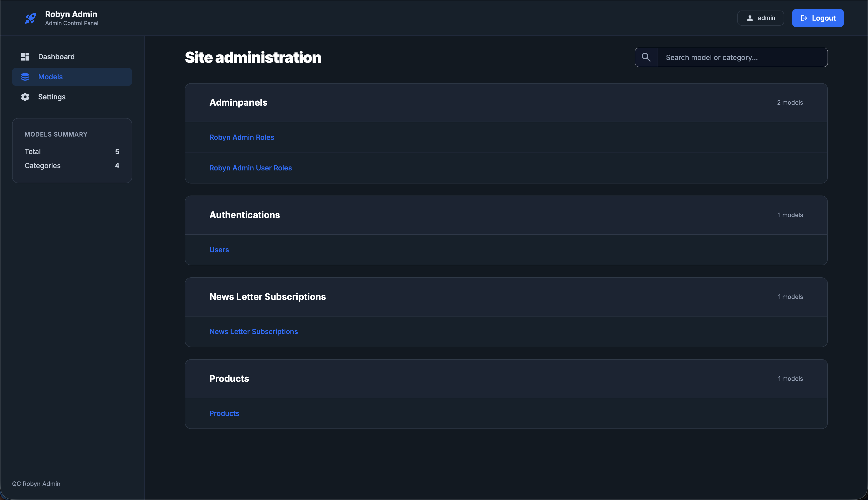
Task: Click the Admin Control Panel subtitle
Action: pos(72,23)
